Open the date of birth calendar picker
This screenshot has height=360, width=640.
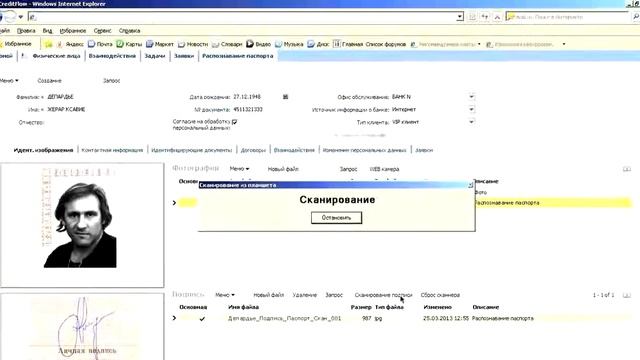(285, 97)
